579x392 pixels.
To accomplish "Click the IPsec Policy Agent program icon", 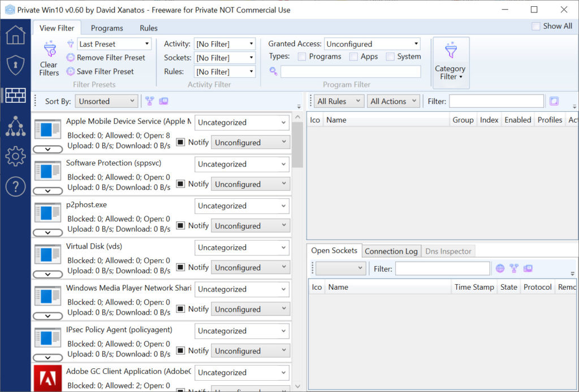I will (x=47, y=337).
